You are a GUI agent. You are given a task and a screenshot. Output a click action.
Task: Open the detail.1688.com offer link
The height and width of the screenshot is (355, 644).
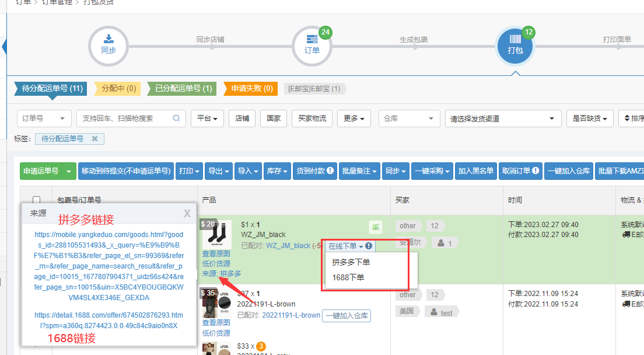tap(108, 320)
